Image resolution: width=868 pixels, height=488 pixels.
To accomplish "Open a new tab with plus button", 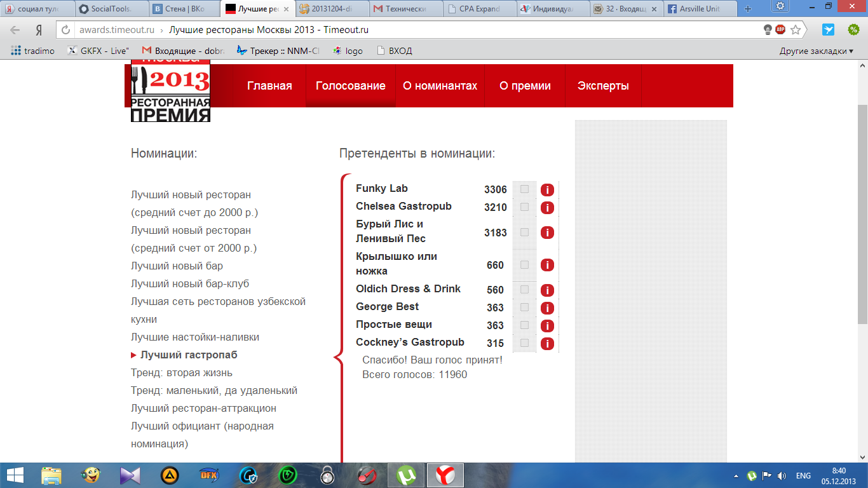I will pyautogui.click(x=748, y=9).
